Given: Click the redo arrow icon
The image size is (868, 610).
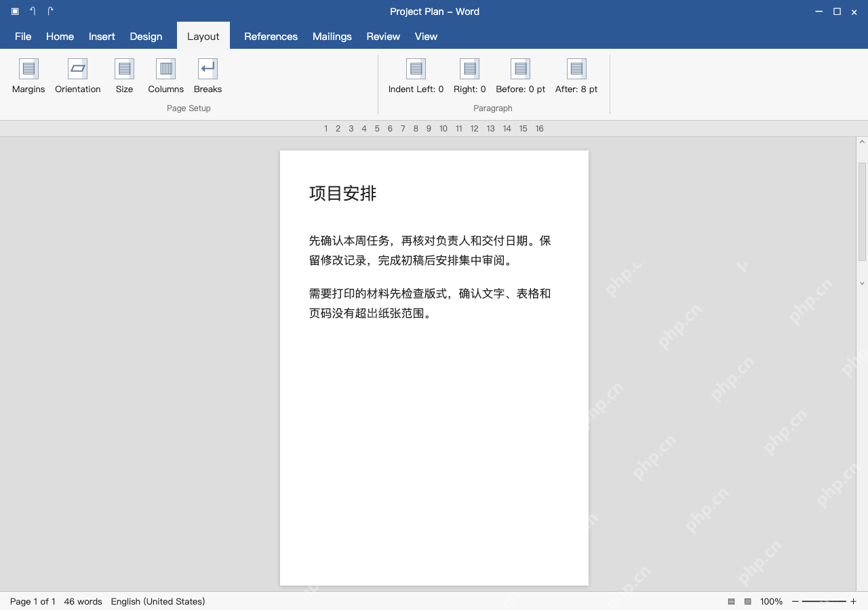Looking at the screenshot, I should (x=50, y=12).
